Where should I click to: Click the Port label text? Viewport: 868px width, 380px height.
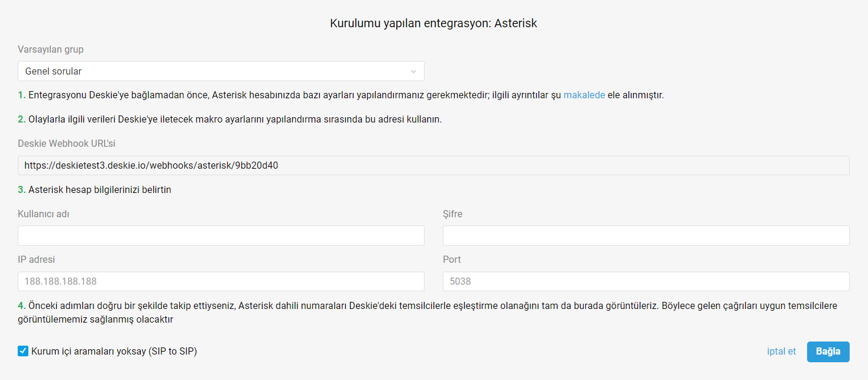tap(452, 259)
